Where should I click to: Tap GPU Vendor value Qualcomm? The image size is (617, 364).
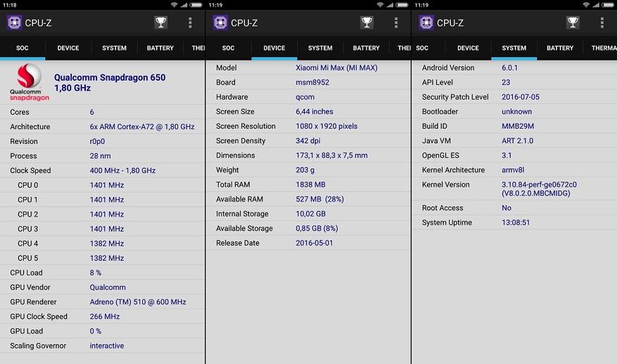(x=108, y=287)
